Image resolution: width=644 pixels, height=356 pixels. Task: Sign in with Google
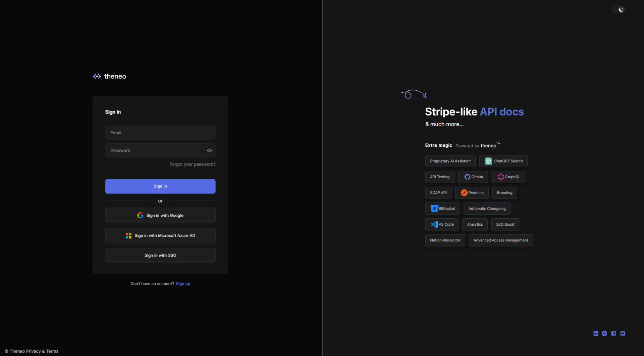click(x=160, y=216)
